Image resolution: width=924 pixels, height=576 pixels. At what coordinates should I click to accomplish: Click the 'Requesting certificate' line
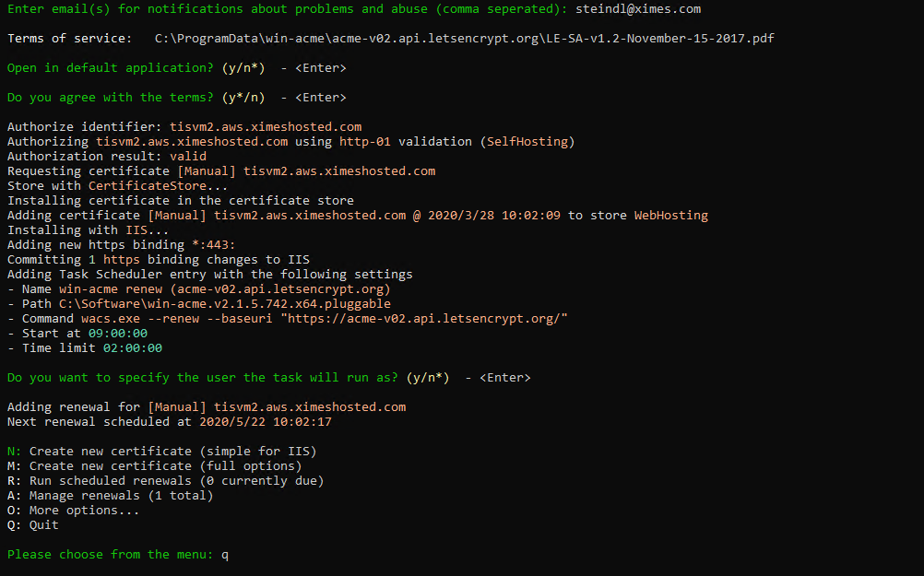(221, 170)
